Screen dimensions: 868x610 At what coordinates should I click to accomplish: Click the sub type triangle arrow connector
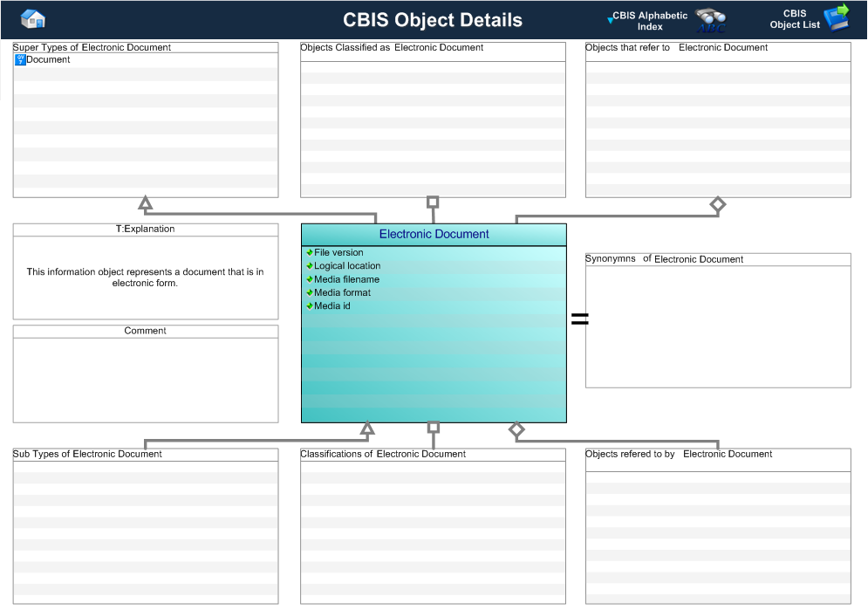(367, 428)
